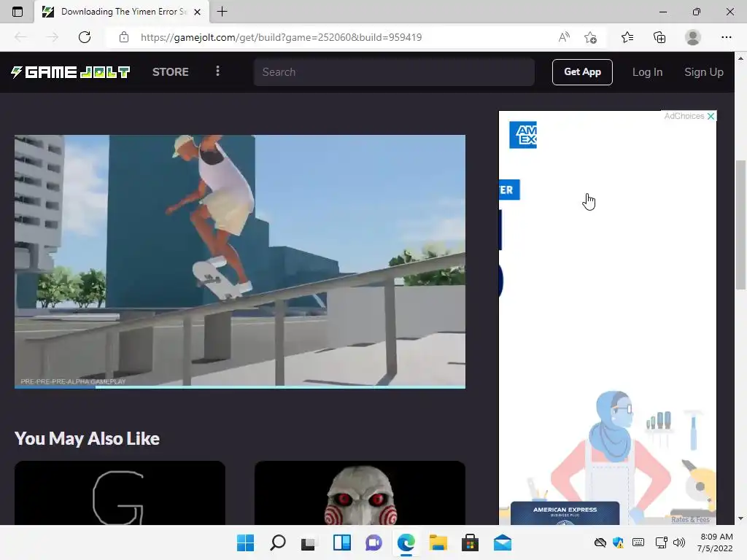Open Collections in Edge
Viewport: 747px width, 560px height.
(x=659, y=37)
